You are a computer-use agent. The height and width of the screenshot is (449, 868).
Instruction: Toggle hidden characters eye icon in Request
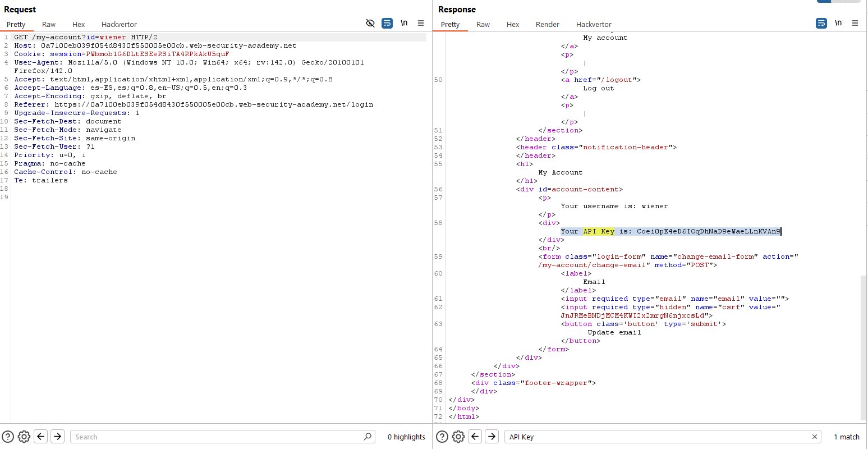370,23
